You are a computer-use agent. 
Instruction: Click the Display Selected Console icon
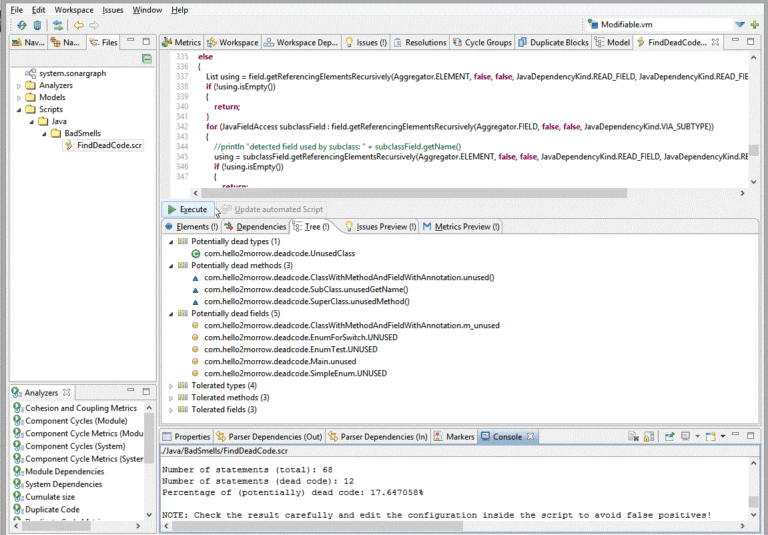click(x=686, y=436)
